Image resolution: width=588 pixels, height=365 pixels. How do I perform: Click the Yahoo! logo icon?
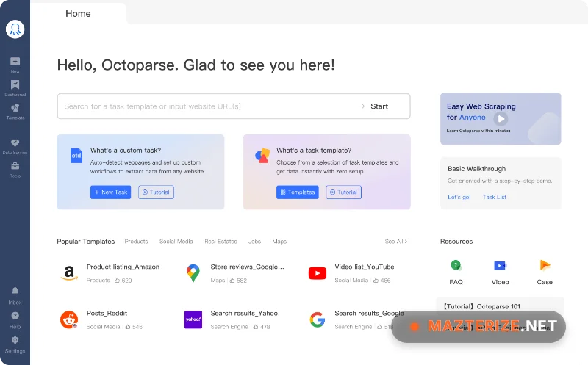[x=193, y=319]
